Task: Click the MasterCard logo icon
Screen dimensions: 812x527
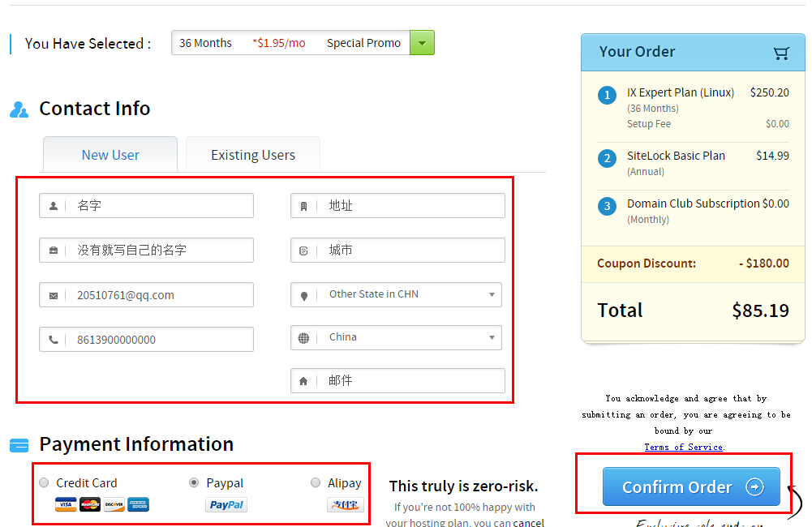Action: click(90, 505)
